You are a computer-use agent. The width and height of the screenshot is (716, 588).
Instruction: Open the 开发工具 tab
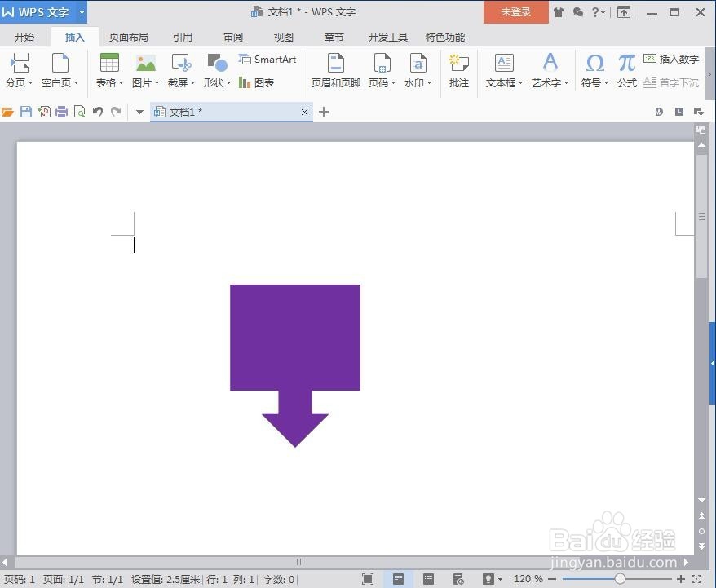pos(387,37)
